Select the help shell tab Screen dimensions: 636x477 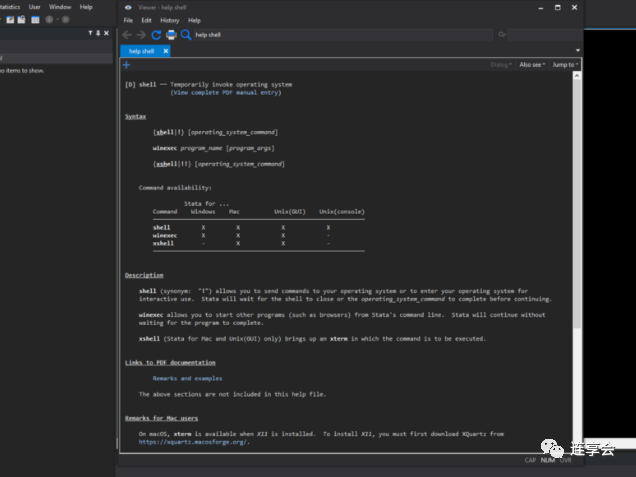pyautogui.click(x=142, y=51)
